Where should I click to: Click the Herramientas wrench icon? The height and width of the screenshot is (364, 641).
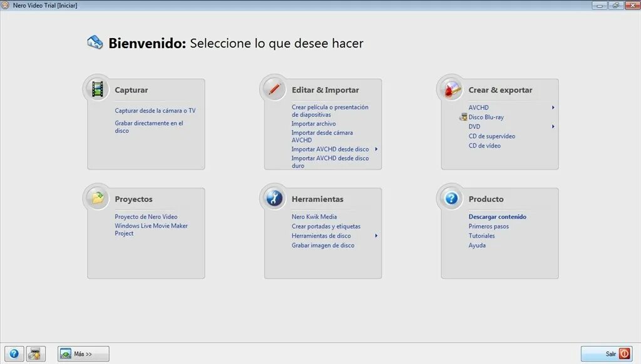pyautogui.click(x=274, y=198)
